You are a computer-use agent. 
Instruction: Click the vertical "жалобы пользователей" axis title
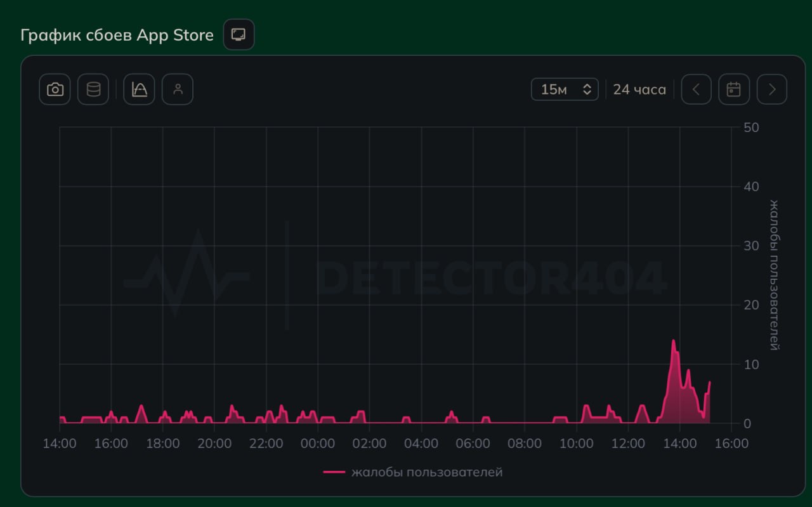pyautogui.click(x=774, y=275)
